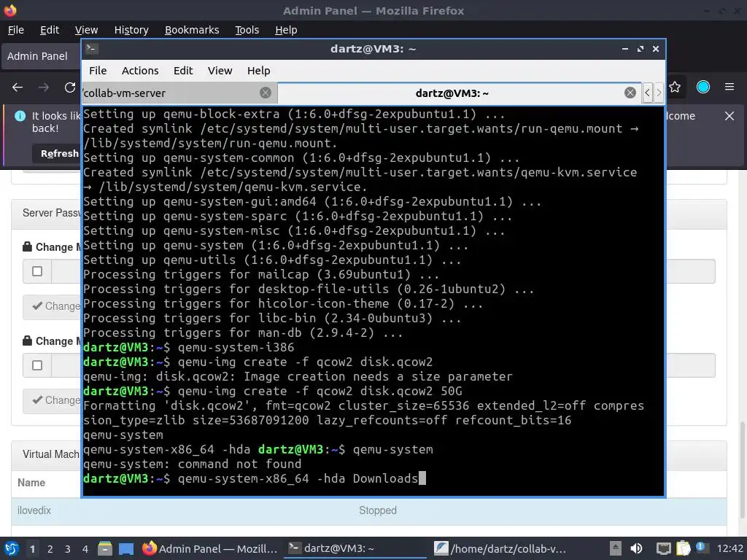The height and width of the screenshot is (560, 747).
Task: Click the Stopped status of ilovedix
Action: click(x=377, y=510)
